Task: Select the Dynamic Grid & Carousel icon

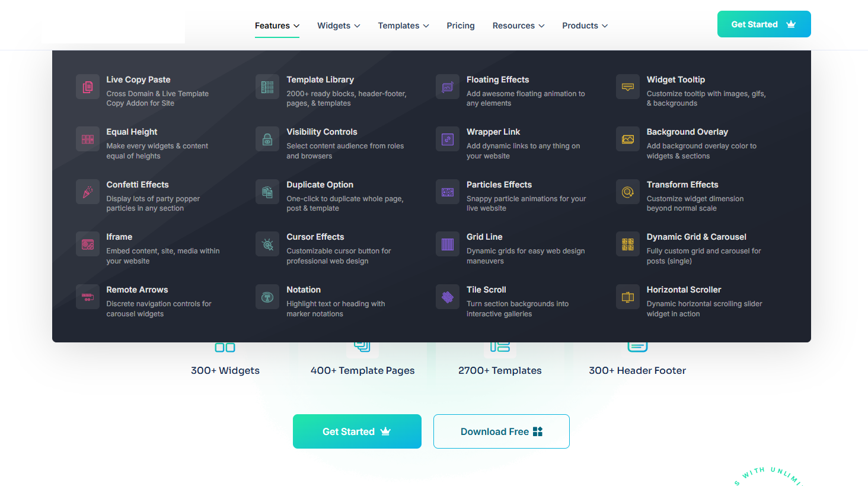Action: coord(628,244)
